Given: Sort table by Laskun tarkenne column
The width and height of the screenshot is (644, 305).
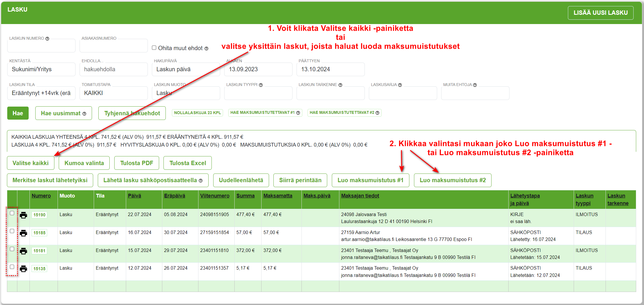Looking at the screenshot, I should click(618, 200).
